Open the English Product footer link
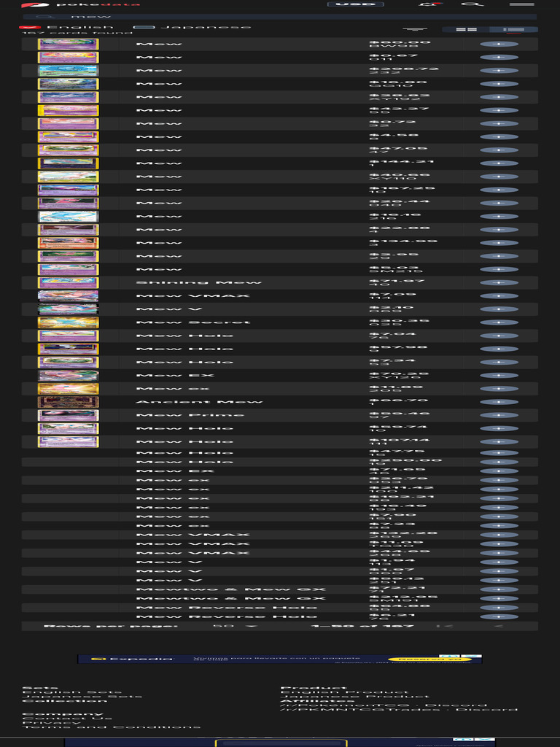 (x=344, y=692)
